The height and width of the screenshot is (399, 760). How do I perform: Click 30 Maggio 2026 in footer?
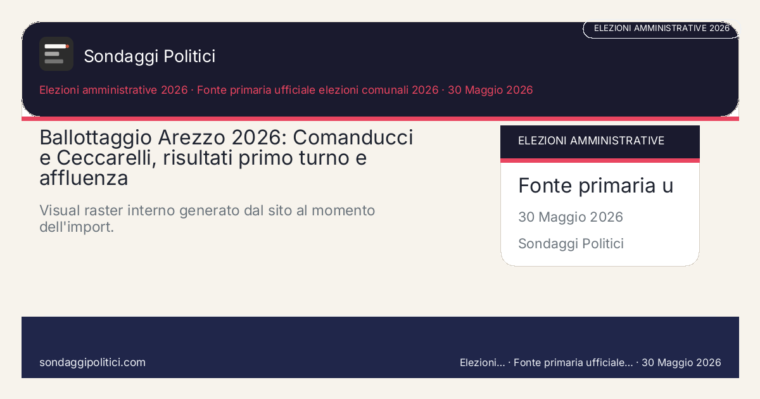tap(681, 363)
